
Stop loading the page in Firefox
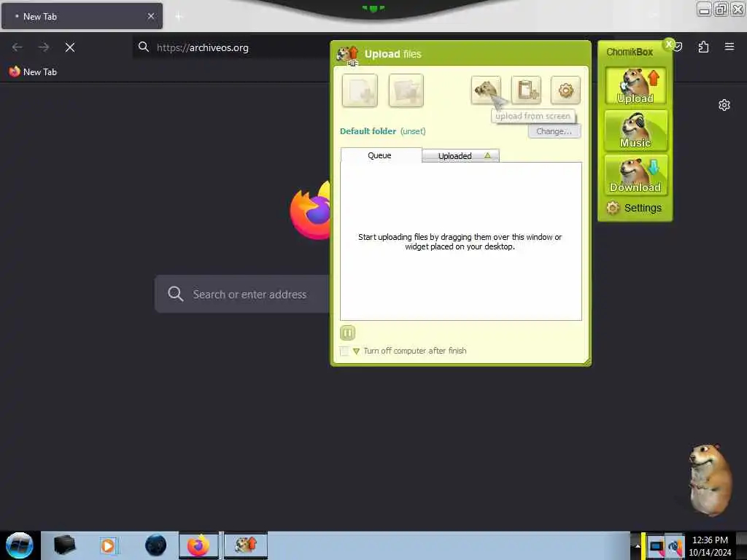[70, 47]
